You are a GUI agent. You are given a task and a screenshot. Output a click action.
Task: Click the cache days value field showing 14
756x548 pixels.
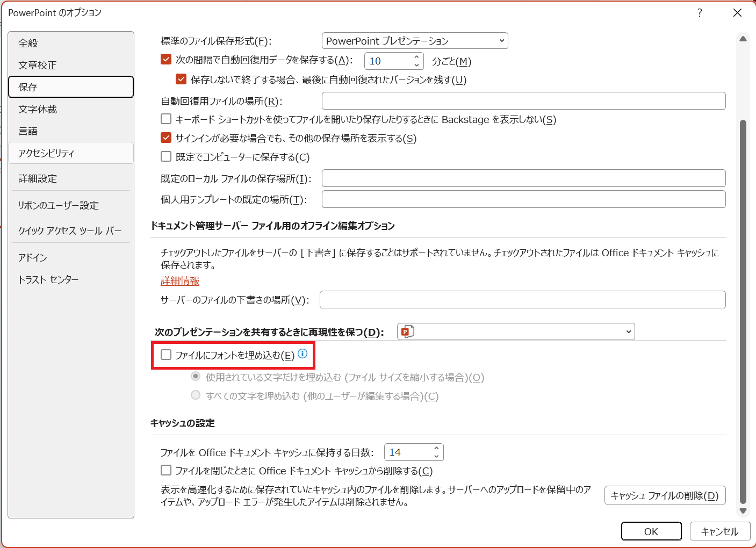pyautogui.click(x=408, y=452)
